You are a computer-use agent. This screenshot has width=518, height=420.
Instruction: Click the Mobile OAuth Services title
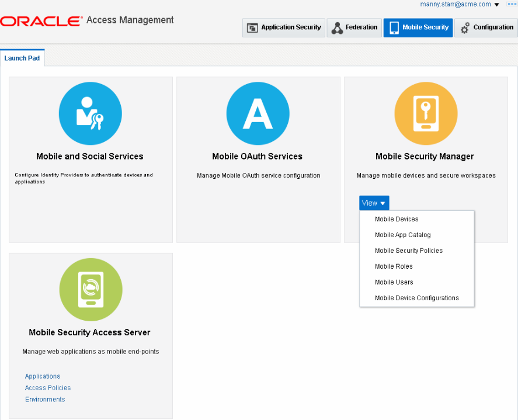coord(258,157)
